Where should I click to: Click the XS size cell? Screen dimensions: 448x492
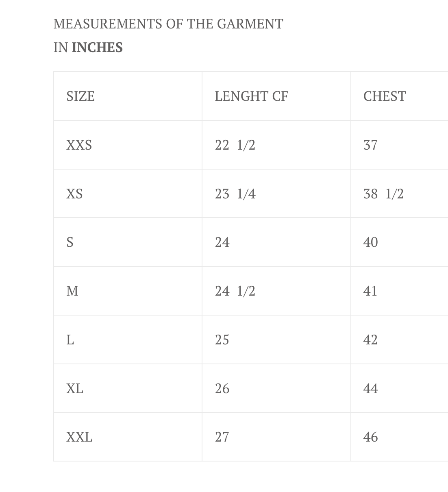pyautogui.click(x=74, y=194)
